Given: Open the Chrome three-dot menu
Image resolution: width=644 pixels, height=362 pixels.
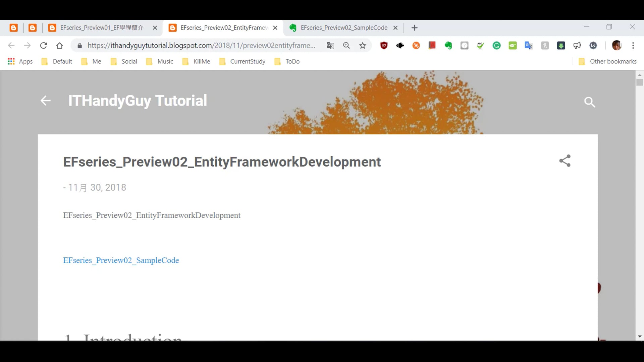Looking at the screenshot, I should click(633, 46).
